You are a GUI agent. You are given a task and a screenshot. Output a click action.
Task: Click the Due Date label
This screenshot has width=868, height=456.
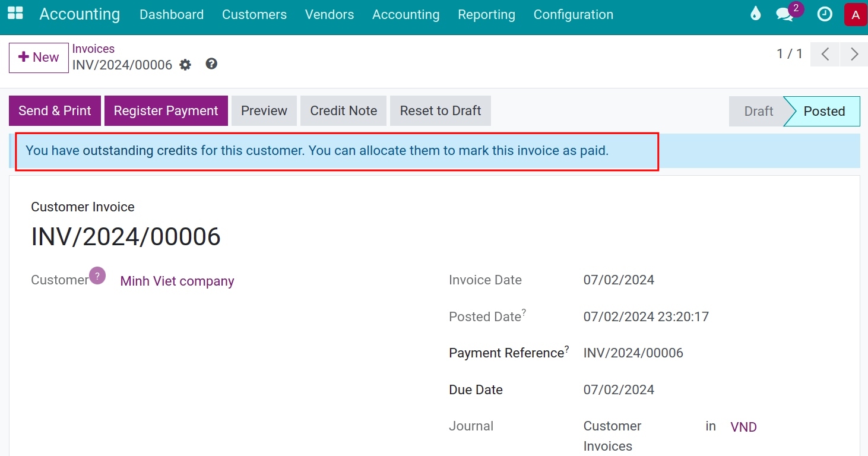[x=476, y=389]
